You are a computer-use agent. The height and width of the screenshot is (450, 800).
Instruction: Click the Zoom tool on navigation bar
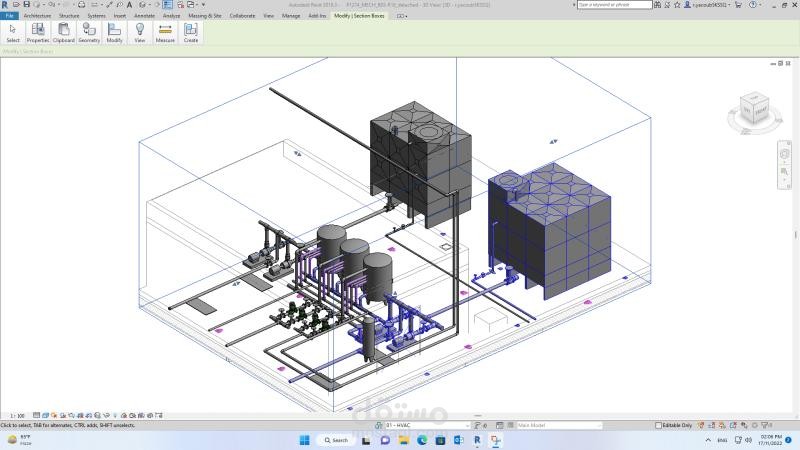click(784, 171)
